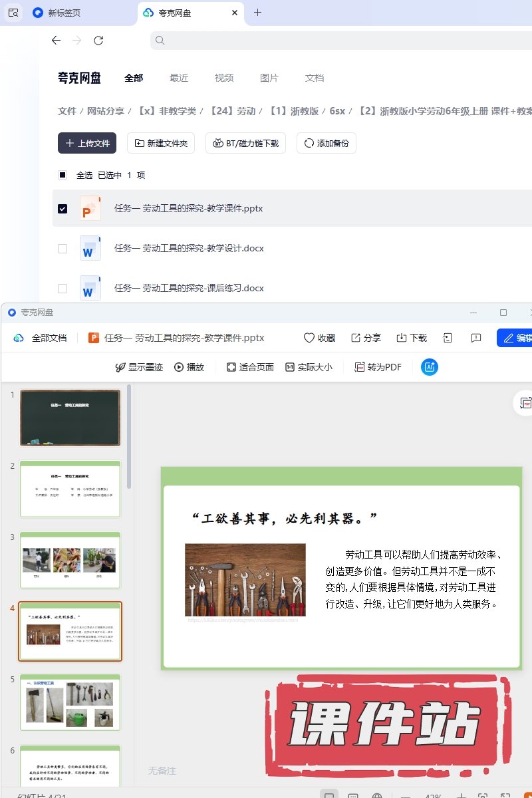
Task: Click the blue AI assistant icon
Action: [x=430, y=367]
